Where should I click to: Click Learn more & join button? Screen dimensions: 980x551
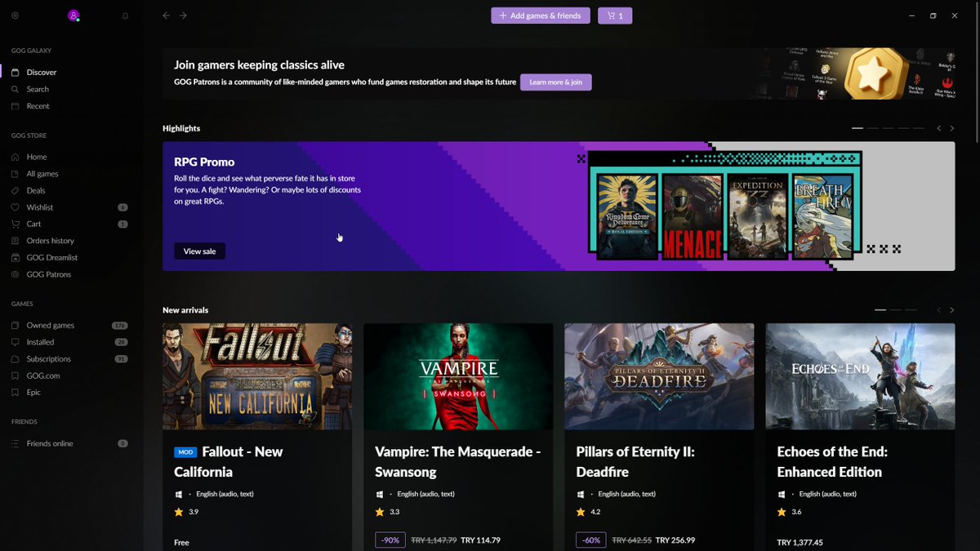pos(555,82)
